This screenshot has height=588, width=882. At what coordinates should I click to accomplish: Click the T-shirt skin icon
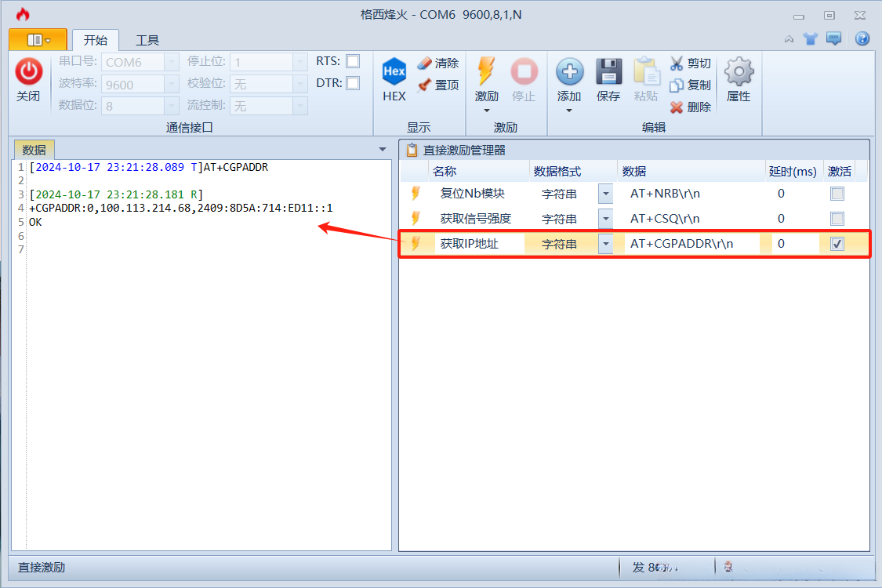811,38
